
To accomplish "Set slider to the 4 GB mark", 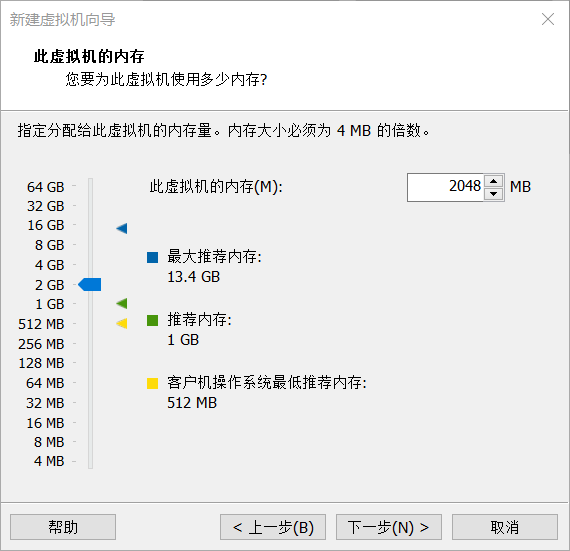I will (x=91, y=265).
